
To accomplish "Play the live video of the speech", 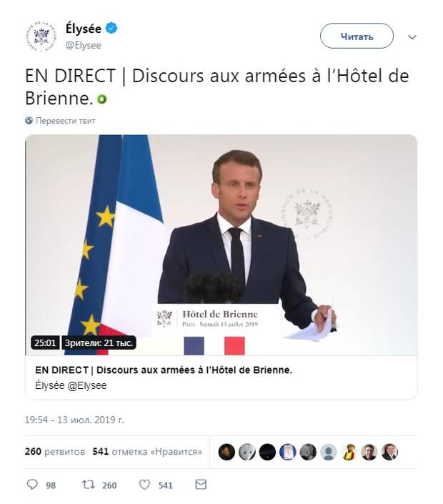I will 221,245.
